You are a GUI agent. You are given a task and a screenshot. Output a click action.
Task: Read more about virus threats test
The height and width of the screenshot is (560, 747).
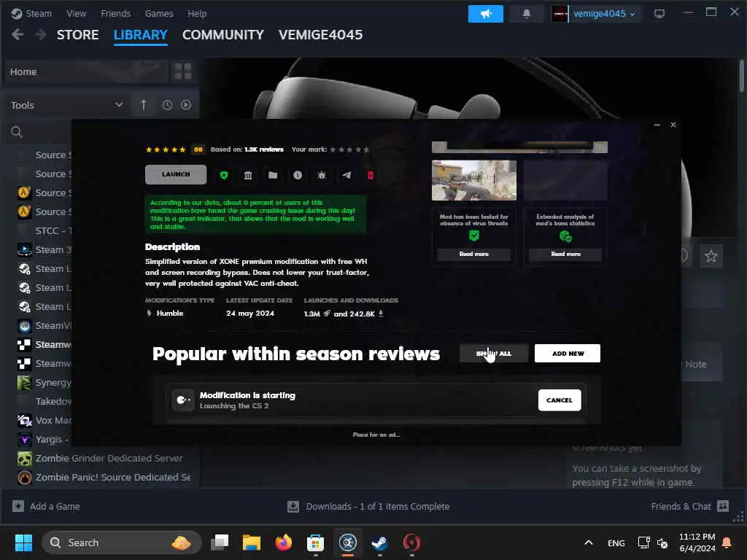click(x=473, y=254)
